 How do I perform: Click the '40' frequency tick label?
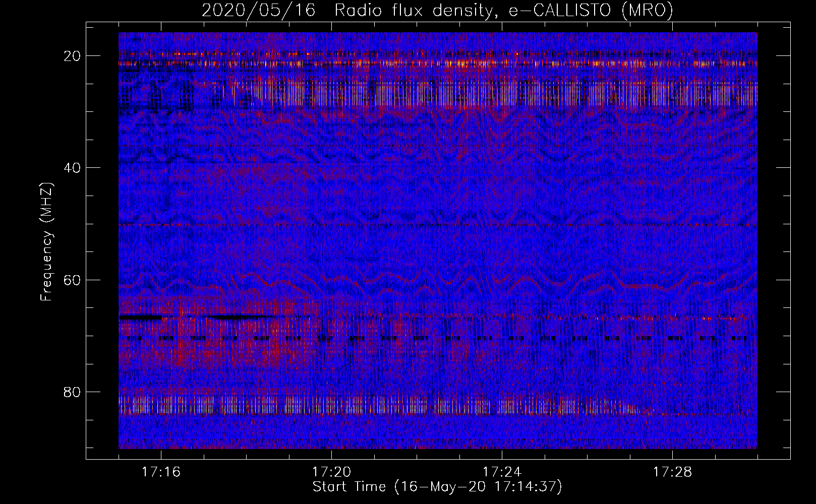point(73,168)
